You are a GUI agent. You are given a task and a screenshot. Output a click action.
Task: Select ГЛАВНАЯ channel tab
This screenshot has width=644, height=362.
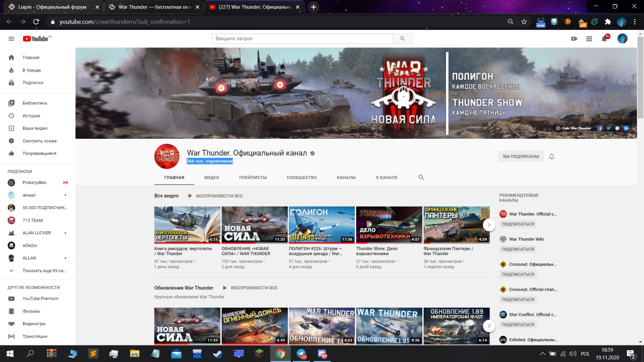tap(174, 177)
